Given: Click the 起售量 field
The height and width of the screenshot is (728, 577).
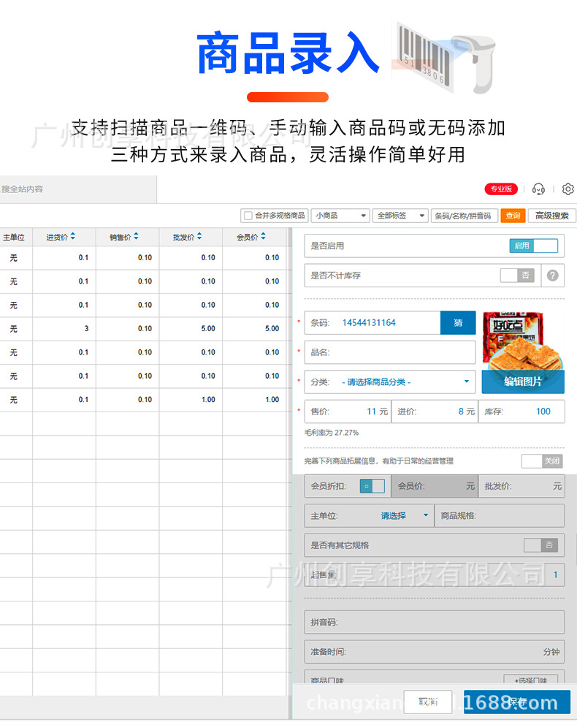Looking at the screenshot, I should click(x=435, y=575).
